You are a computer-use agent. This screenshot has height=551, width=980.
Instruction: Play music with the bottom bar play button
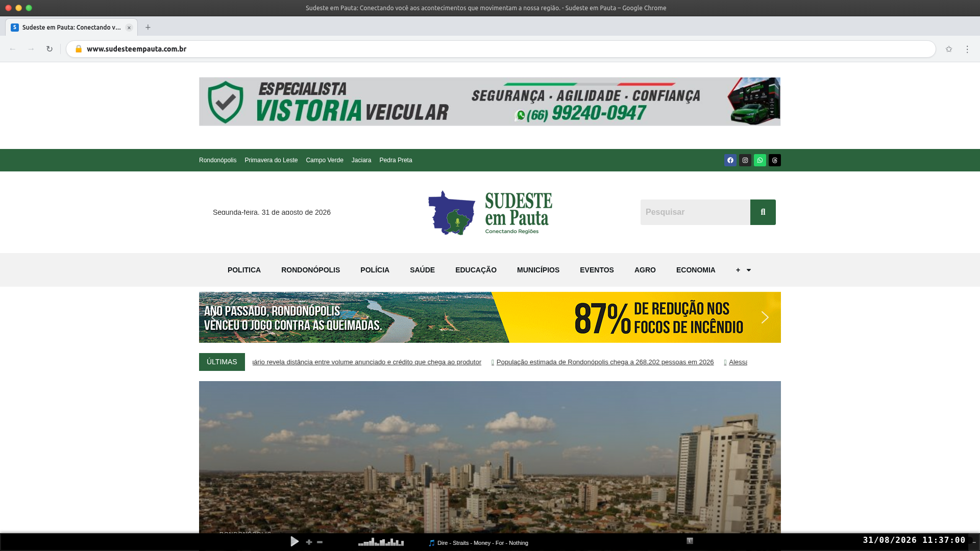(x=295, y=541)
